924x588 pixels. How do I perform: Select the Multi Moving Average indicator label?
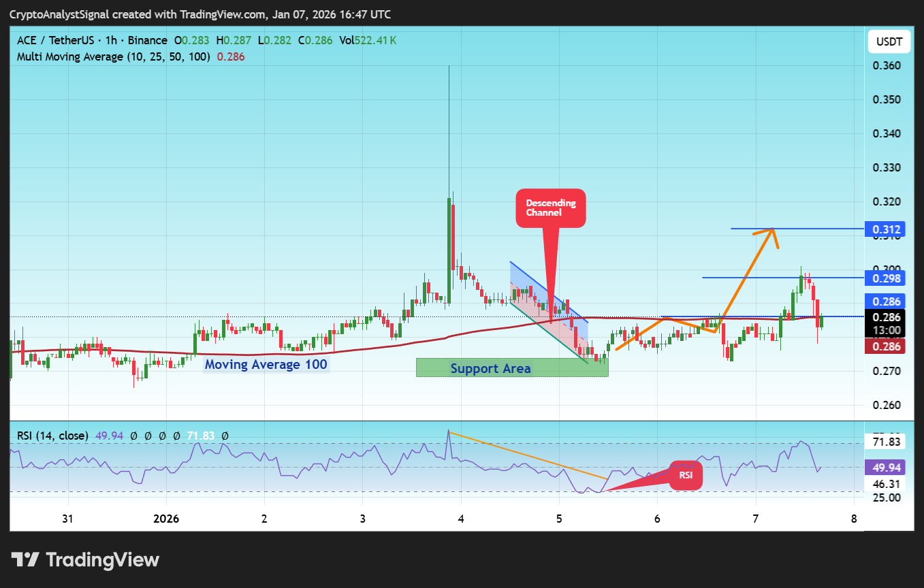tap(114, 57)
